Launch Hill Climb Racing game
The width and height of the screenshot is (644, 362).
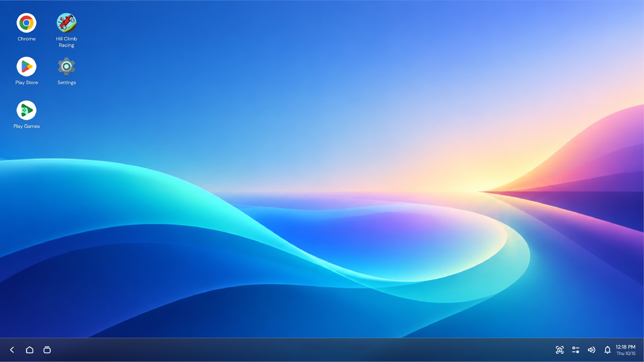click(x=66, y=23)
